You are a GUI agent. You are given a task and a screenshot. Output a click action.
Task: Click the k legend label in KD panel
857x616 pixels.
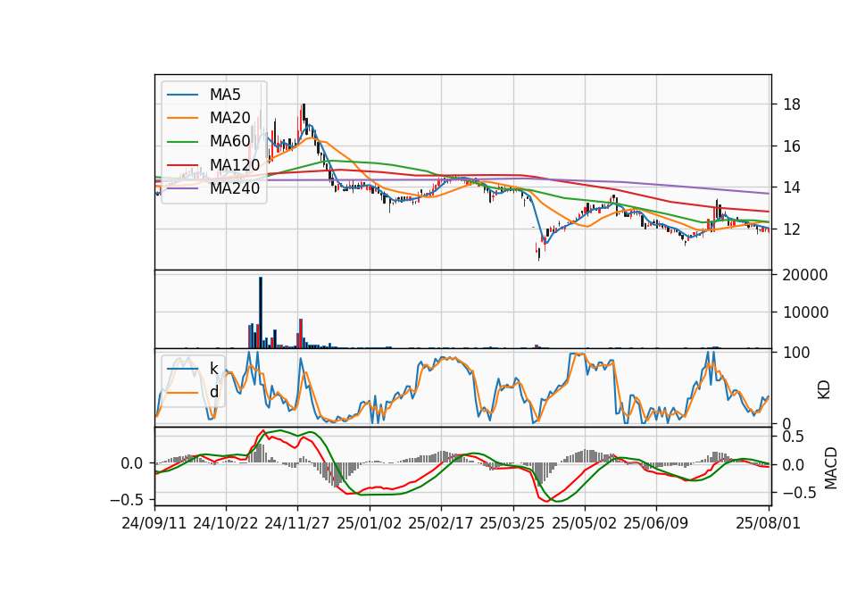(x=214, y=369)
